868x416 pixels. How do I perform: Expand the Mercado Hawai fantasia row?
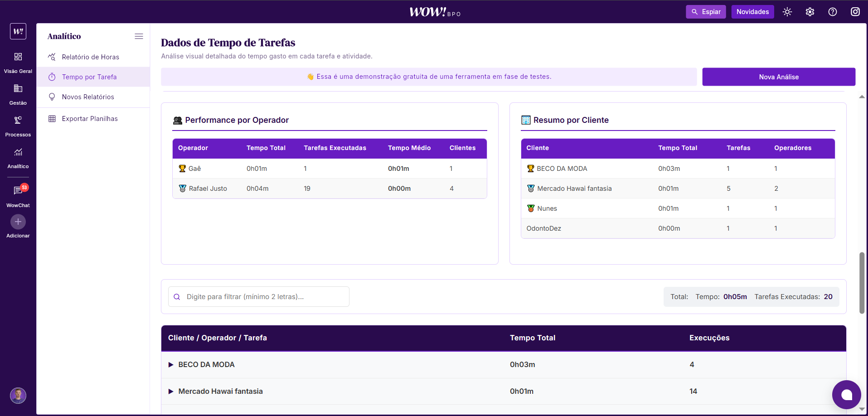point(171,392)
